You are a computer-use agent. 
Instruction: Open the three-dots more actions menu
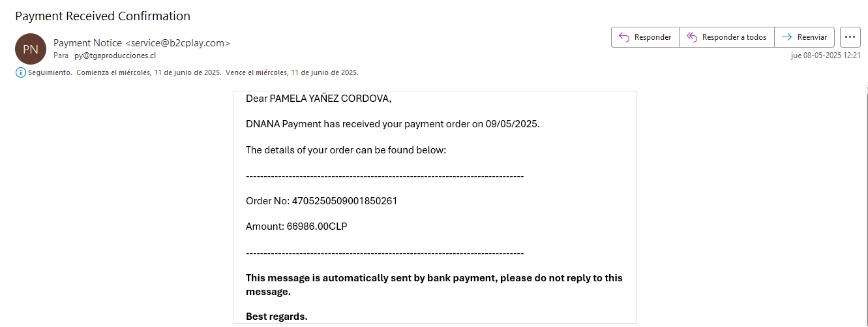click(850, 37)
